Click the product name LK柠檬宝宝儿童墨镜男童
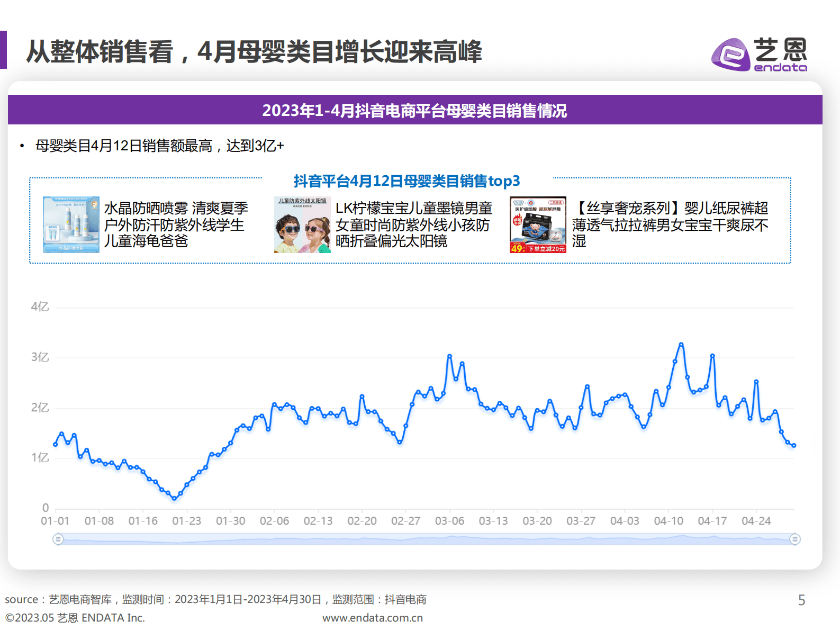This screenshot has height=630, width=840. click(x=414, y=208)
